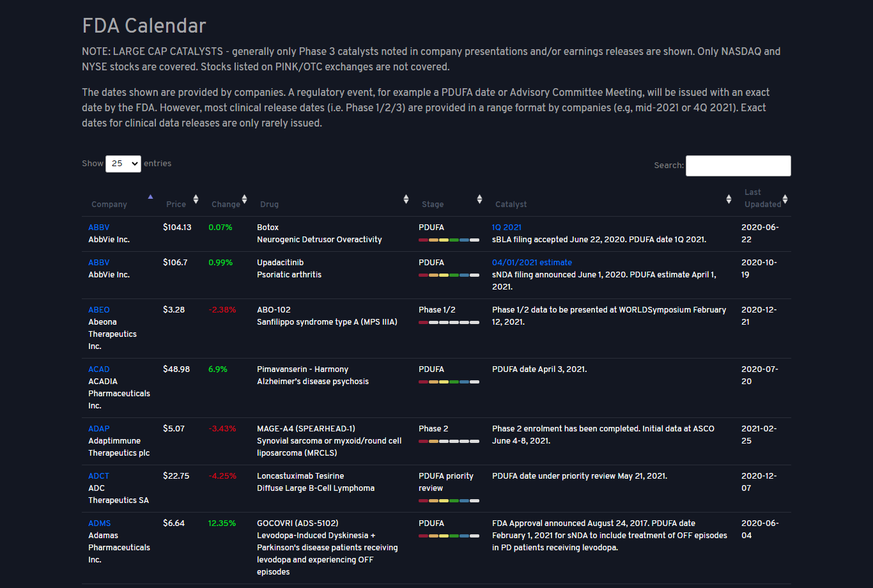Click the 2020-12-07 last updated date

pyautogui.click(x=760, y=482)
